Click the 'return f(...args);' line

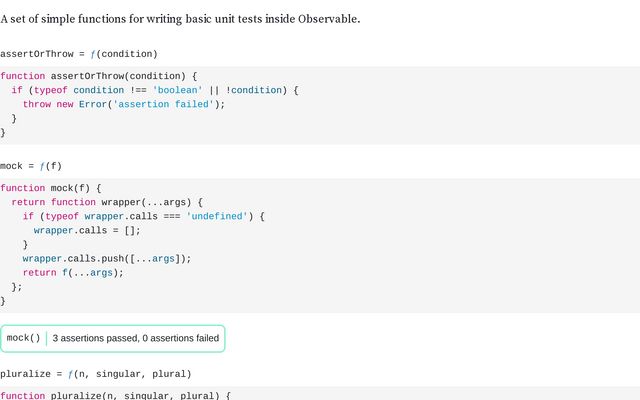click(x=73, y=273)
